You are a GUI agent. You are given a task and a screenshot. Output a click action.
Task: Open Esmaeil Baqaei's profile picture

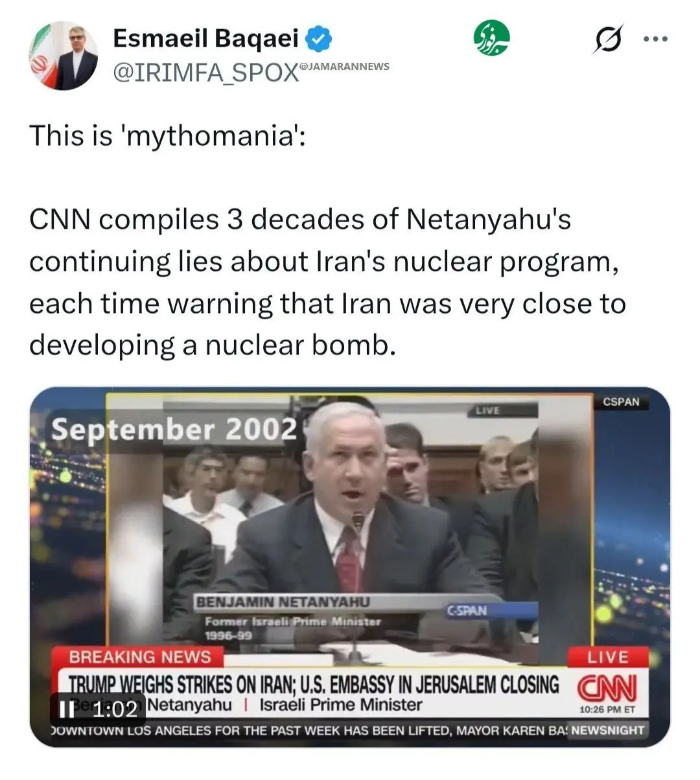click(x=63, y=56)
